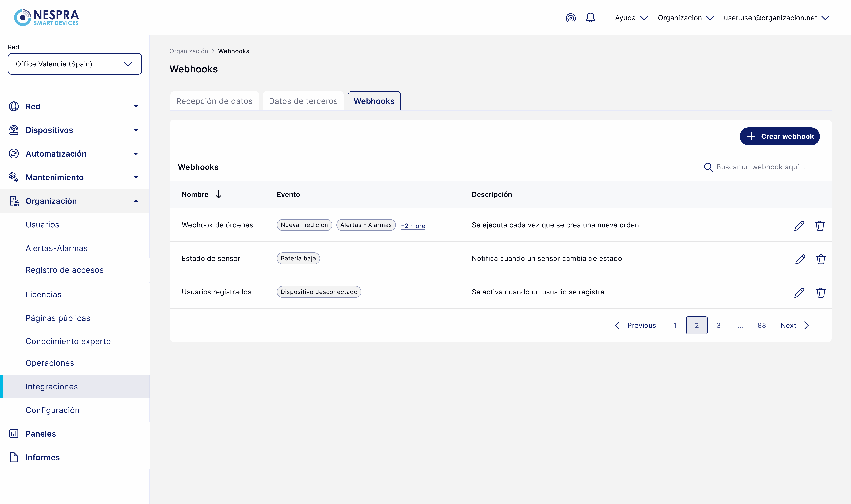Open Paneles from the sidebar
The image size is (851, 504).
coord(41,434)
